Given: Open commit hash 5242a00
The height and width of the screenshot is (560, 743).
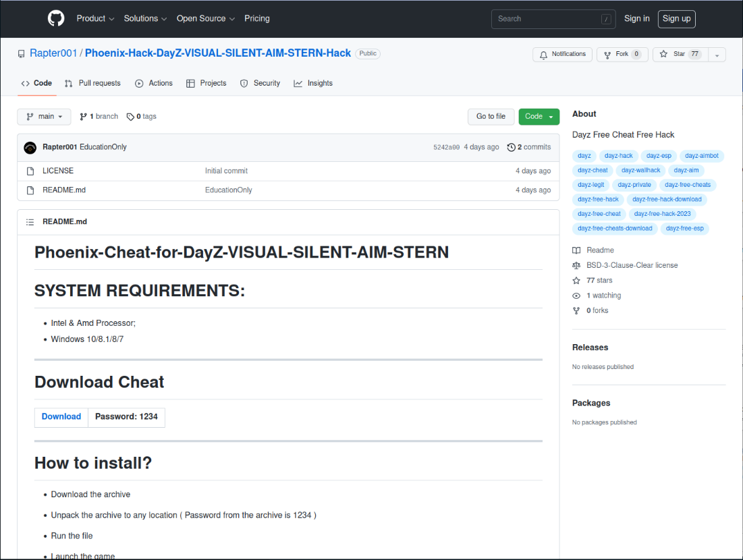Looking at the screenshot, I should point(446,147).
